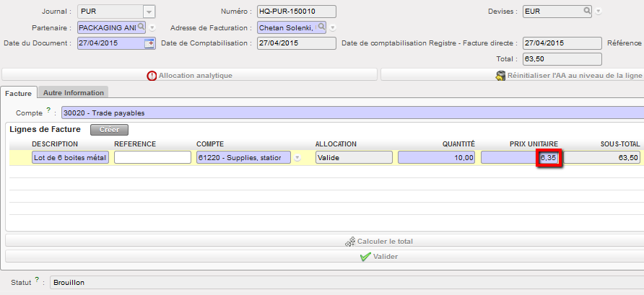Expand the arrow next to Devises field

click(x=599, y=12)
